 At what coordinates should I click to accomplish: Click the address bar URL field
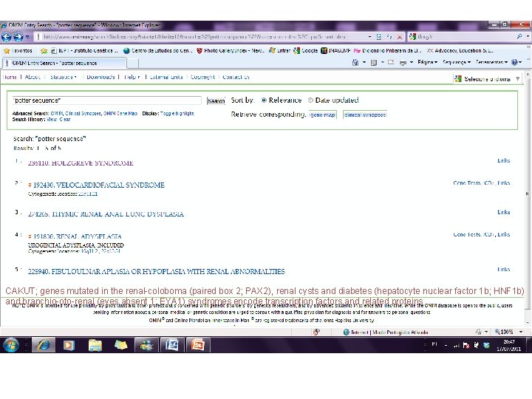(200, 36)
